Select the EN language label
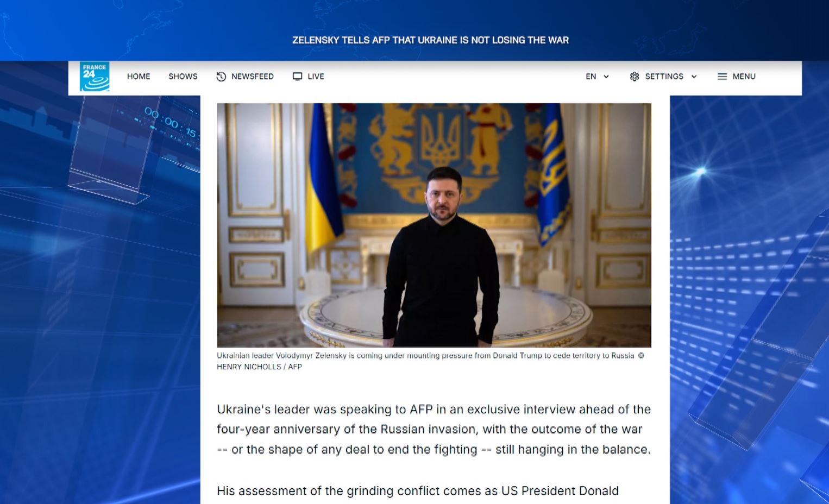 (x=591, y=77)
